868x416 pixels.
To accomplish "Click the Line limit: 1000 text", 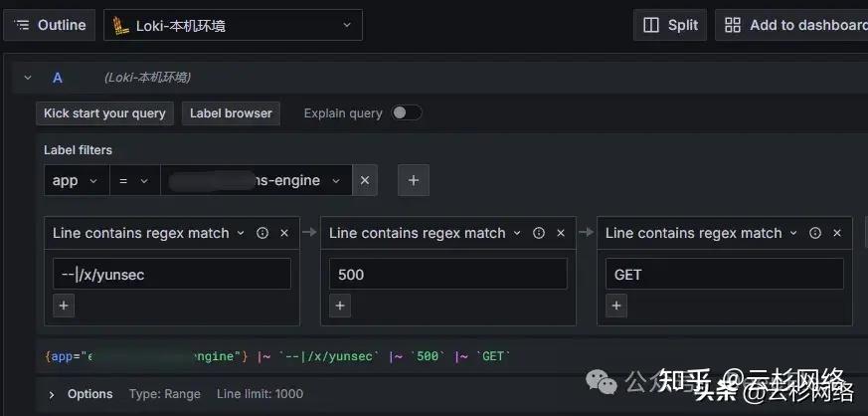I will pos(260,394).
